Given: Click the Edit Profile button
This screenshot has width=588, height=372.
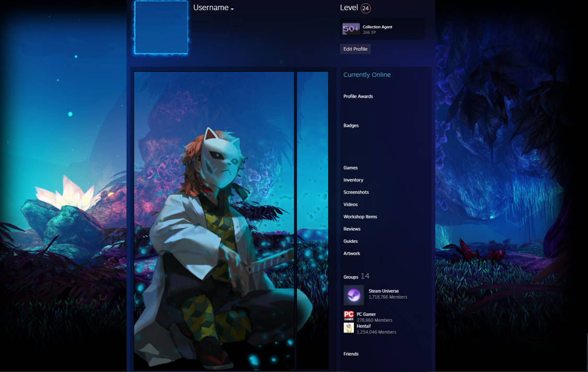Looking at the screenshot, I should click(355, 49).
